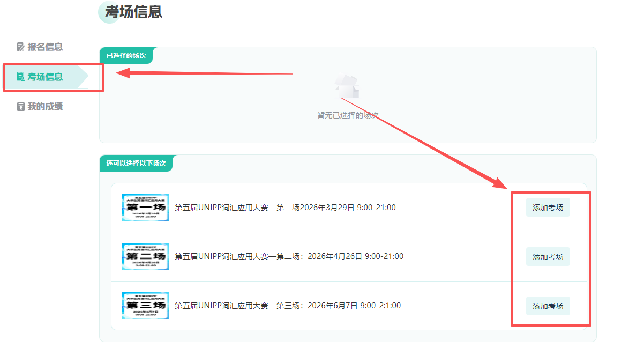
Task: Click the 暂无已选择的场次 empty state text
Action: click(x=348, y=115)
